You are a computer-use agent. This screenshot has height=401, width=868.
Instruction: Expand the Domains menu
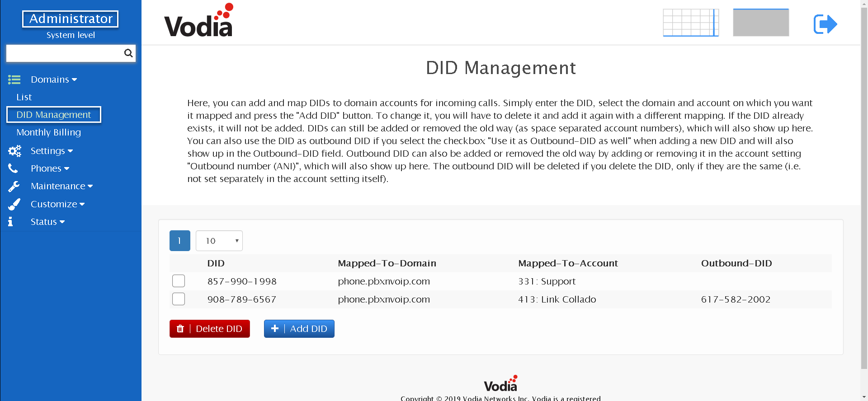click(x=54, y=79)
